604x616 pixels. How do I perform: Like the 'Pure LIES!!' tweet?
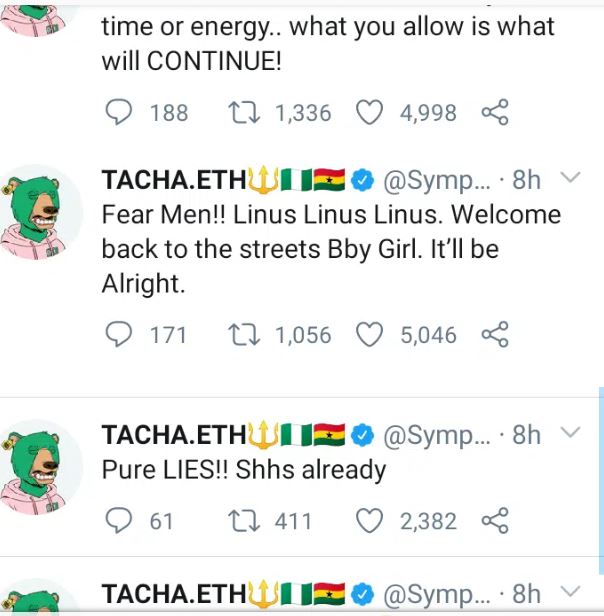pos(370,521)
